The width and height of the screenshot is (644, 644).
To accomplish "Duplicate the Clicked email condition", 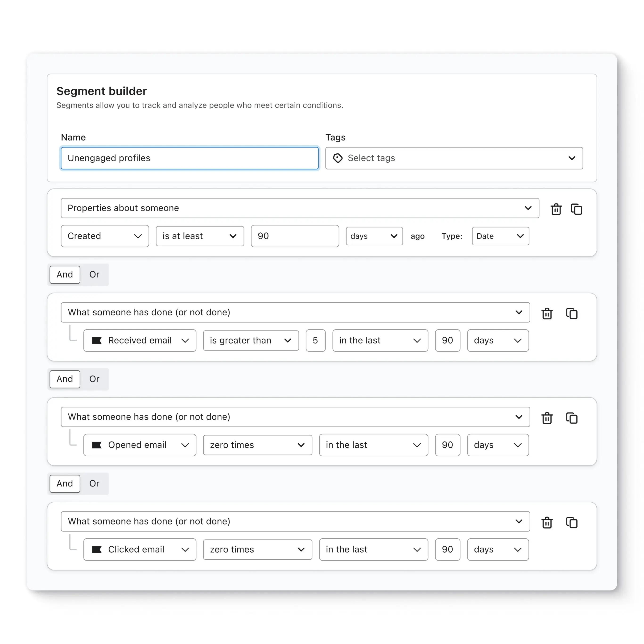I will pyautogui.click(x=572, y=523).
